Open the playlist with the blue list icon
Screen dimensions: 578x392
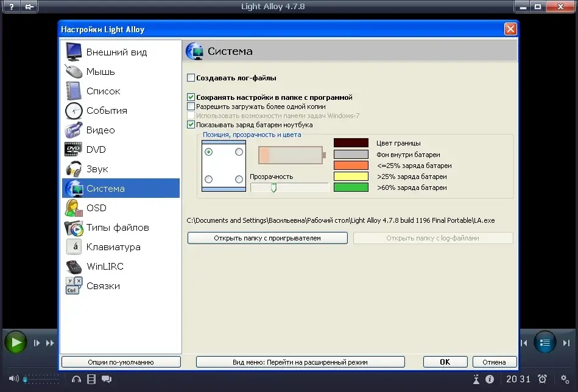coord(545,343)
